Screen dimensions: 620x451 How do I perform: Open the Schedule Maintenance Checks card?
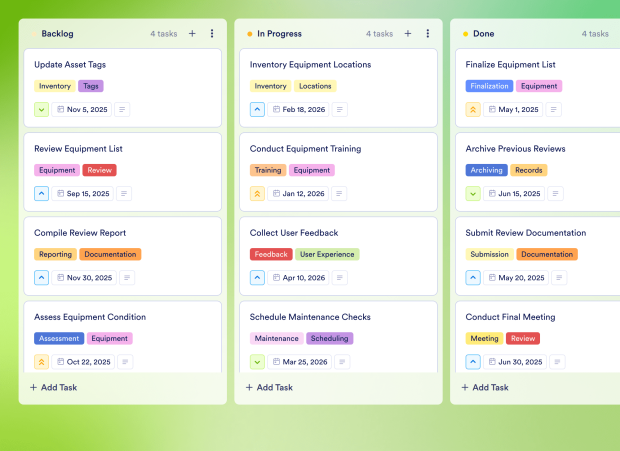(310, 317)
